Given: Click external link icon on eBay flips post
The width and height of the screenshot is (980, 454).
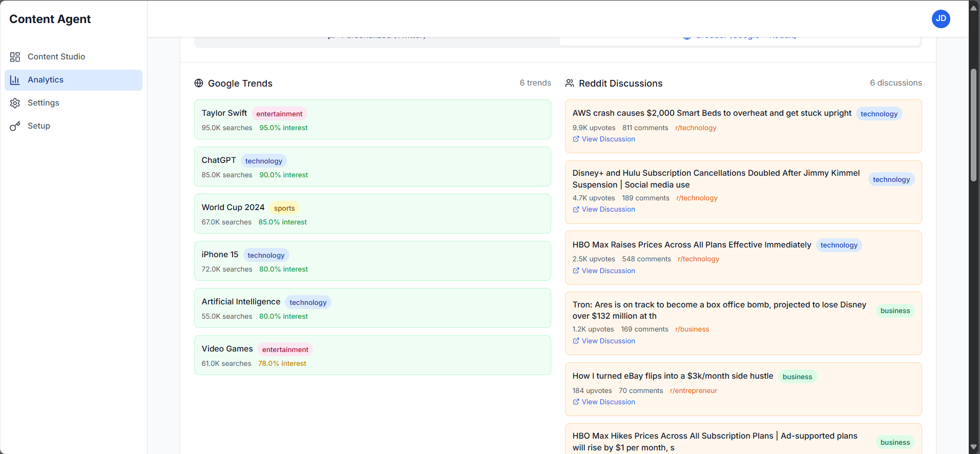Looking at the screenshot, I should click(x=576, y=402).
